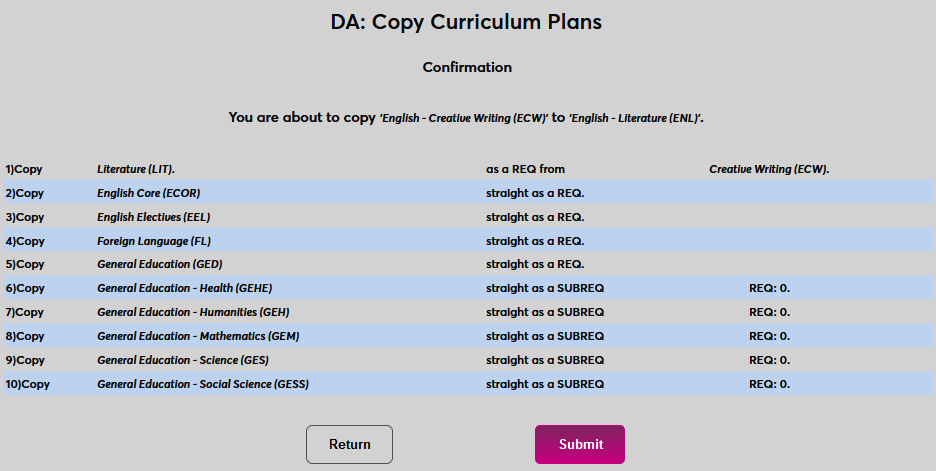This screenshot has width=936, height=471.
Task: Click the Creative Writing (ECW) source label
Action: (x=769, y=169)
